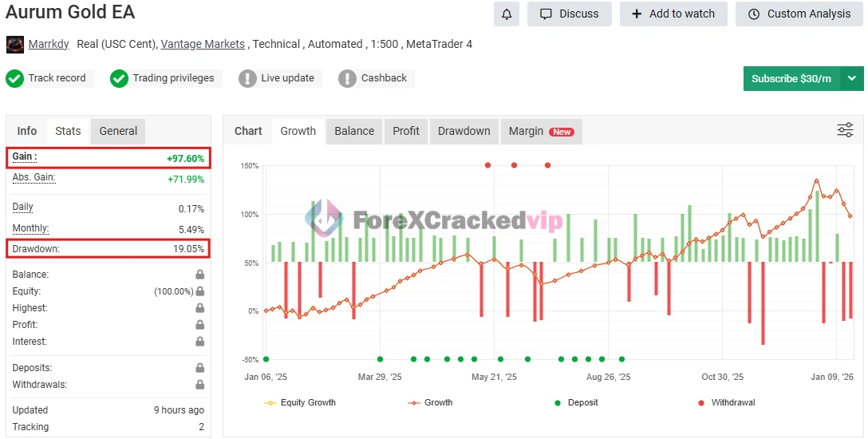Click Gain label in Info panel

pyautogui.click(x=25, y=156)
